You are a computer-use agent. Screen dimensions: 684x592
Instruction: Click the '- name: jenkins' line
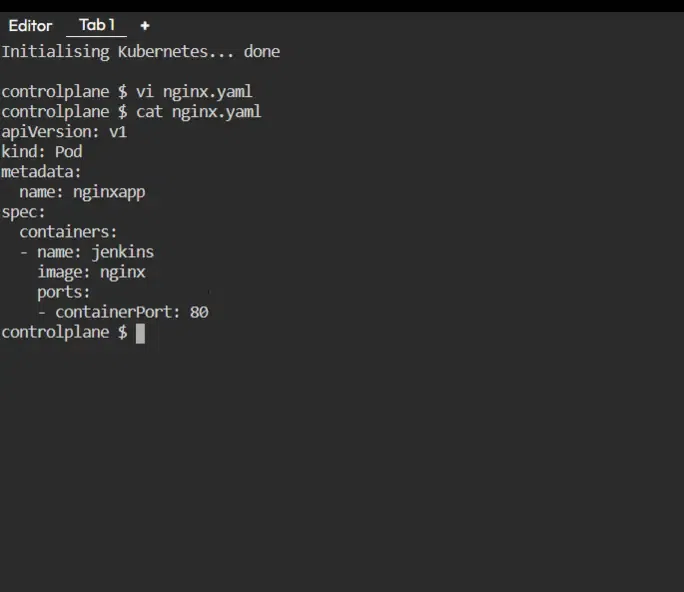87,252
